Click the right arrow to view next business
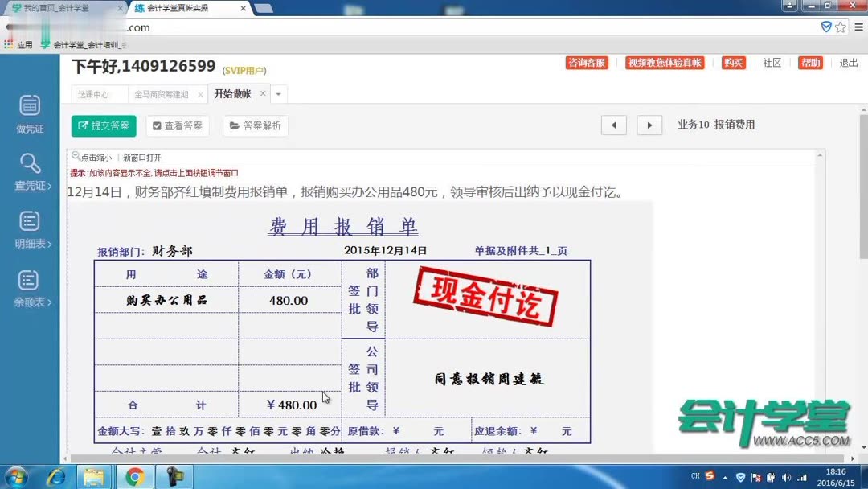 tap(649, 125)
